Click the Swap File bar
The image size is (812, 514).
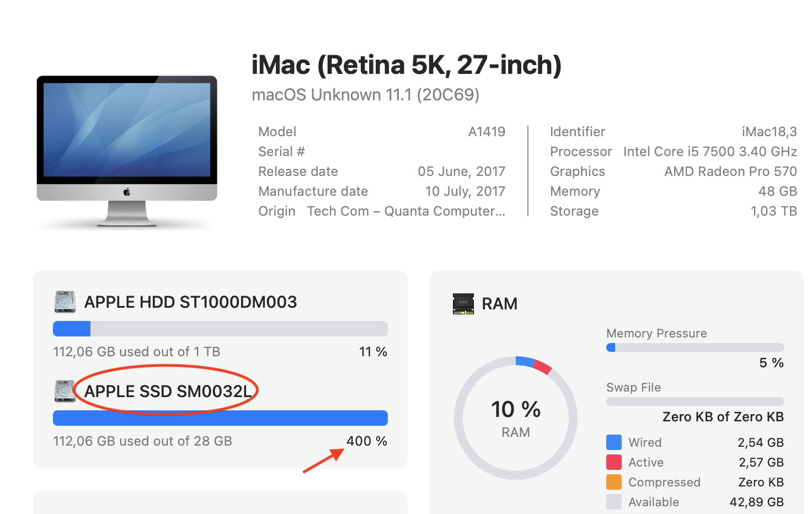tap(695, 401)
